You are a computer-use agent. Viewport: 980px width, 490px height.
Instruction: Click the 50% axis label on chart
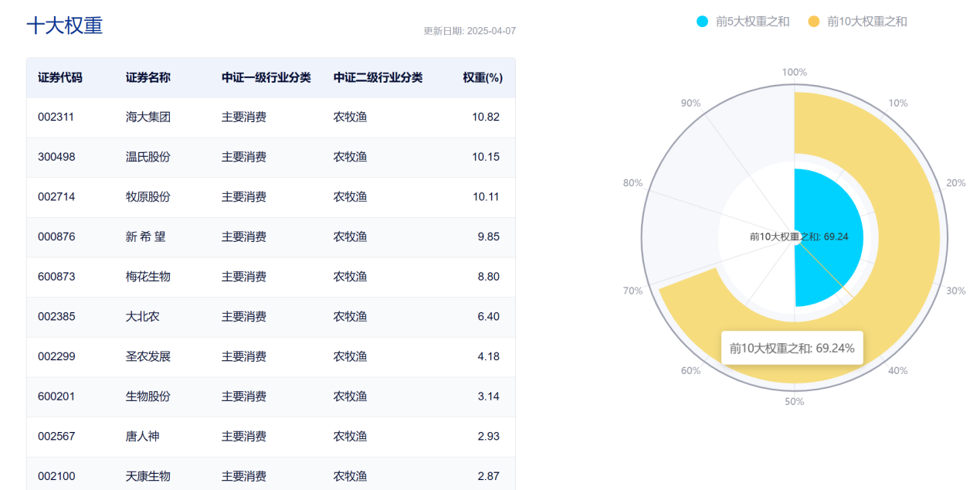coord(795,402)
